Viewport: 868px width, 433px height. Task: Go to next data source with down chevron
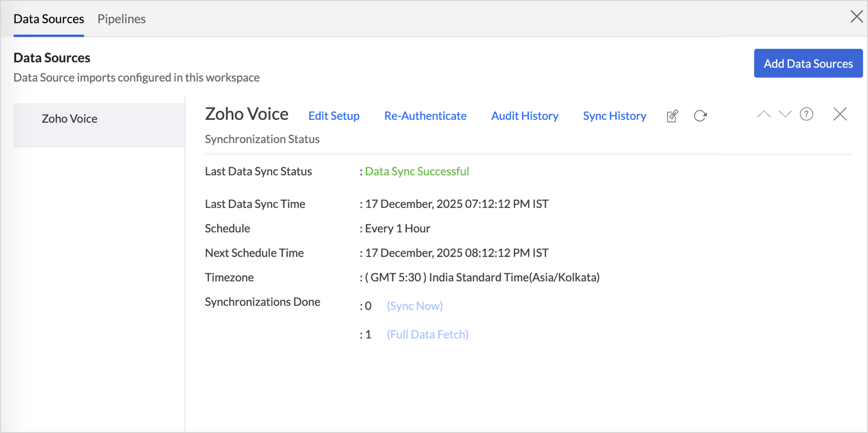click(x=785, y=114)
